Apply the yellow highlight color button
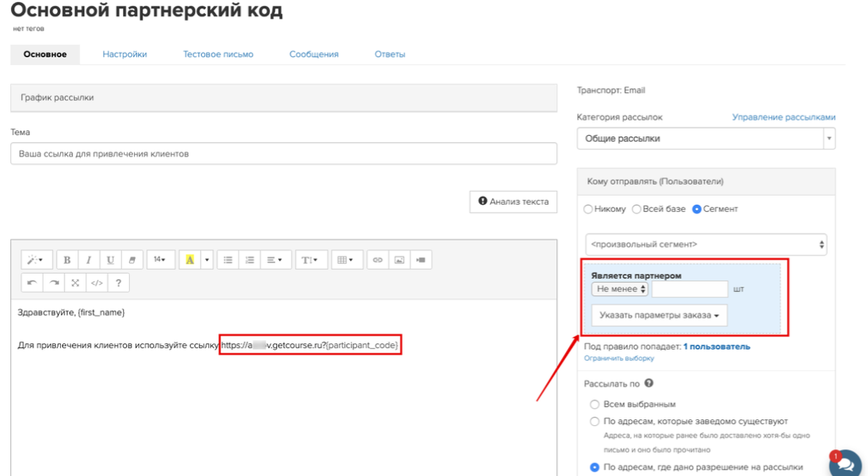 190,260
